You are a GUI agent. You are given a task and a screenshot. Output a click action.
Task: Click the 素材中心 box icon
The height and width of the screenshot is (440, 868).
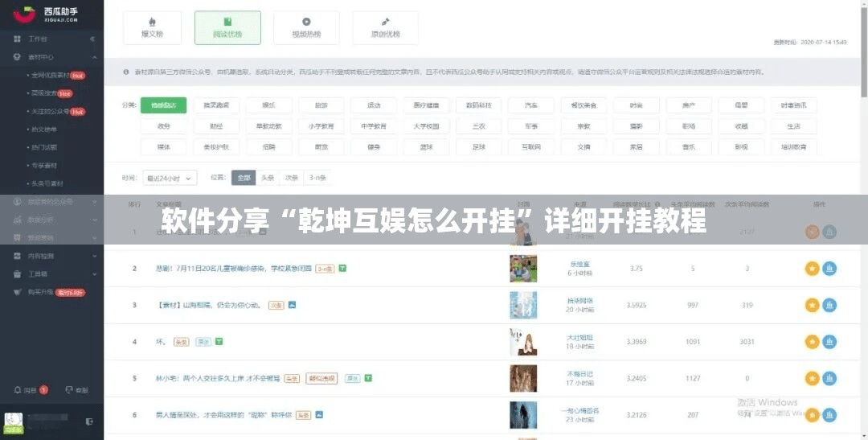[17, 57]
